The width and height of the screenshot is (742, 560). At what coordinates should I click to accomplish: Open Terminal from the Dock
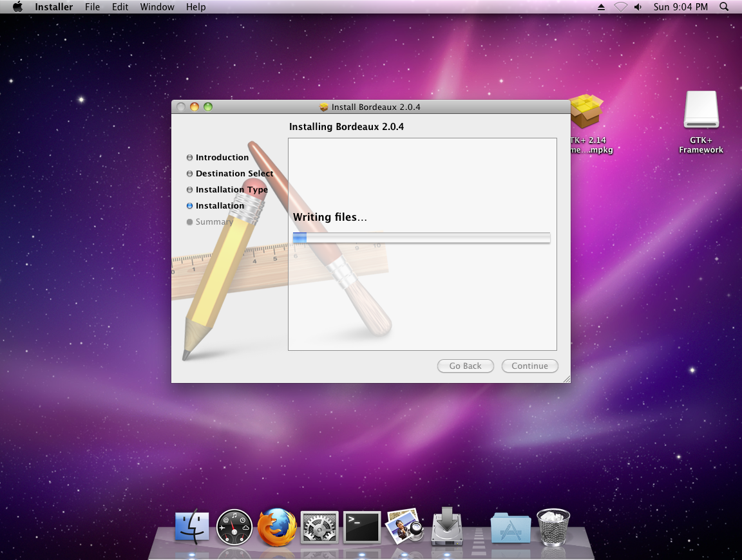[x=362, y=527]
